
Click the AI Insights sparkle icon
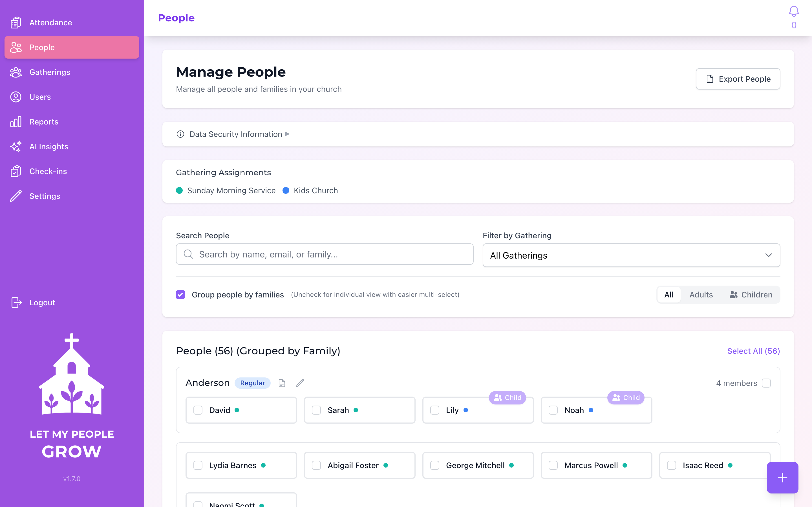pyautogui.click(x=16, y=146)
